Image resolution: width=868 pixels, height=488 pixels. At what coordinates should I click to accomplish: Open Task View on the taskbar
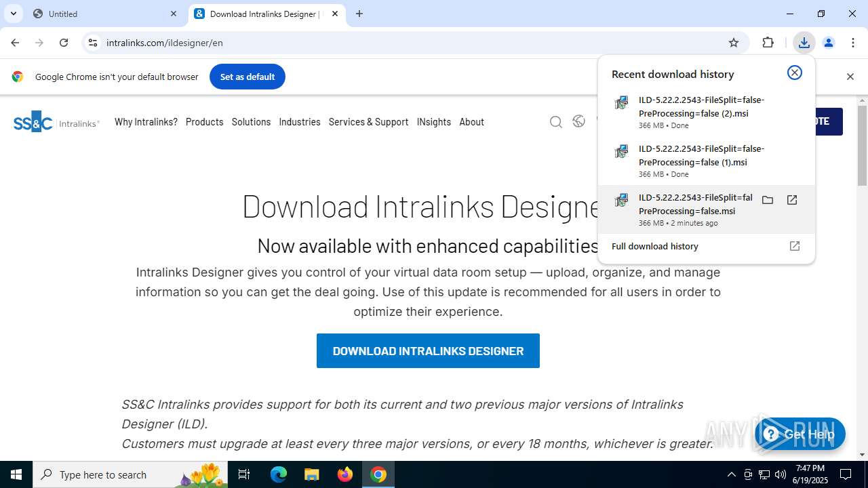click(x=245, y=474)
